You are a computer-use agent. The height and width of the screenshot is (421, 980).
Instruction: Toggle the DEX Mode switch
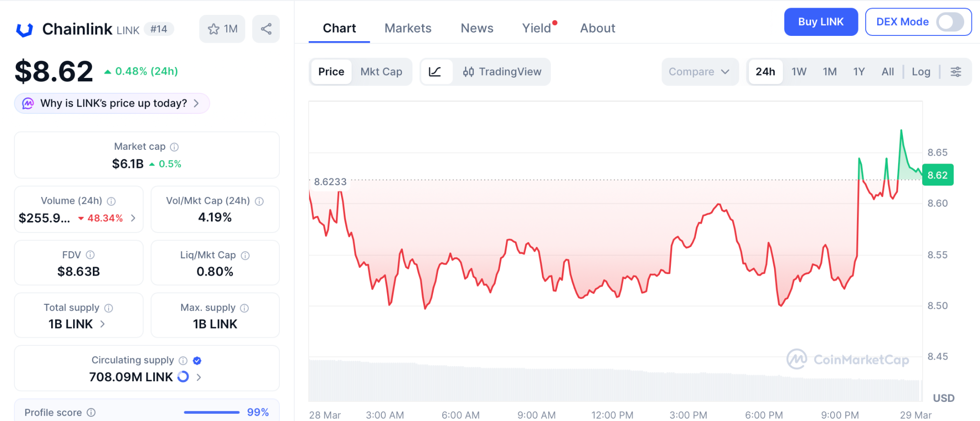pyautogui.click(x=949, y=22)
